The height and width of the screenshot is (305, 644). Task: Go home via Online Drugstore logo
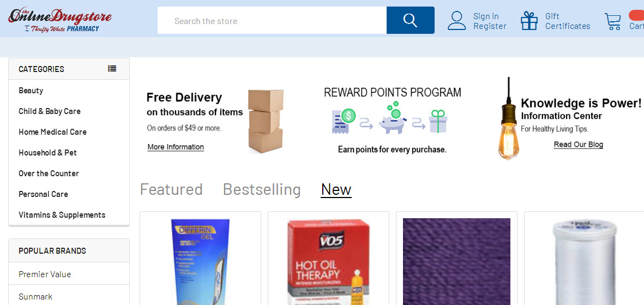coord(60,20)
